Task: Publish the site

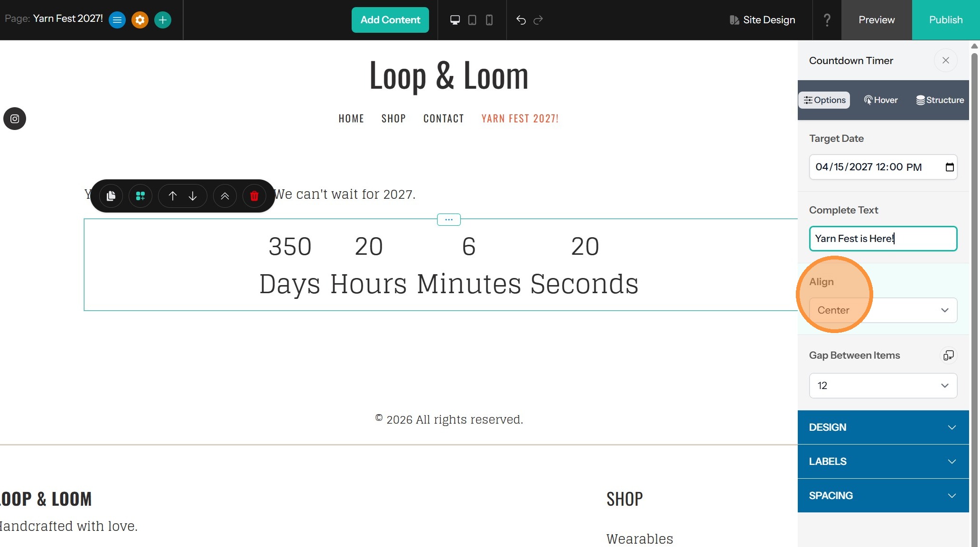Action: click(x=945, y=20)
